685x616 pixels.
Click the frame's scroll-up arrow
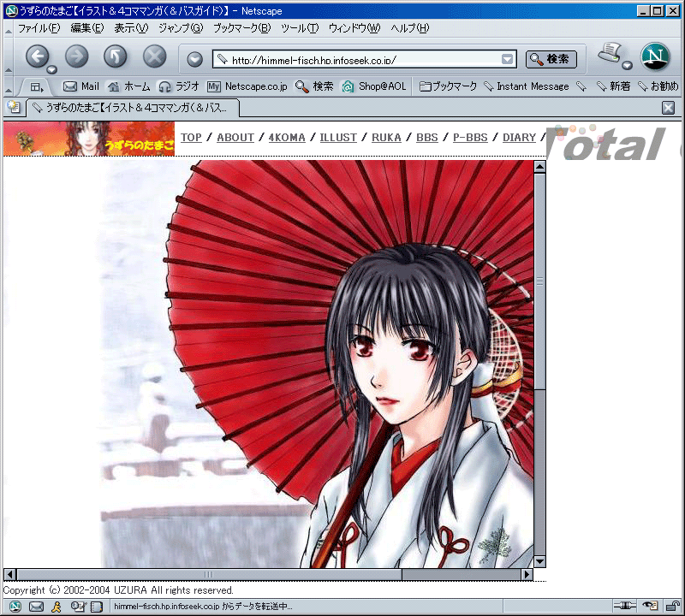click(x=540, y=167)
